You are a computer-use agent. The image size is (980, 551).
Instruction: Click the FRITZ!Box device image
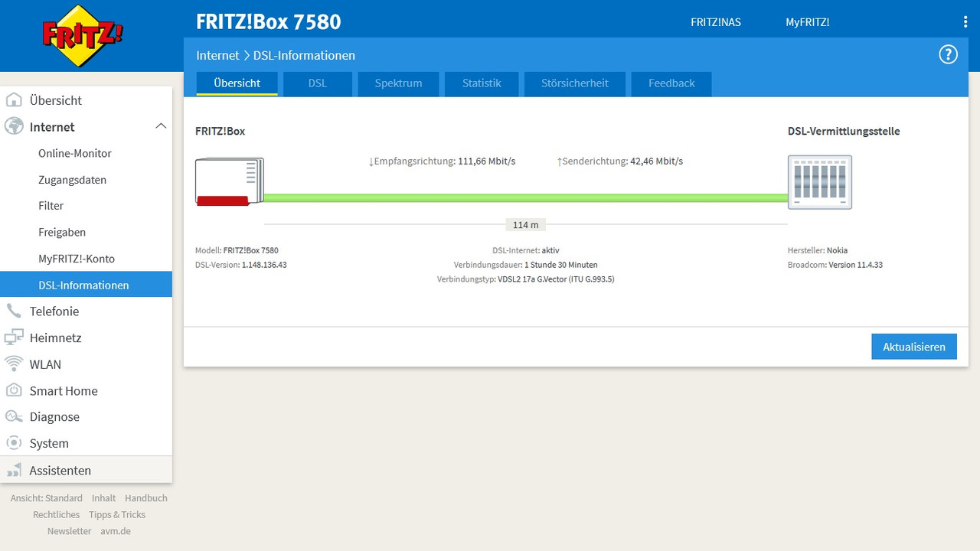coord(229,182)
